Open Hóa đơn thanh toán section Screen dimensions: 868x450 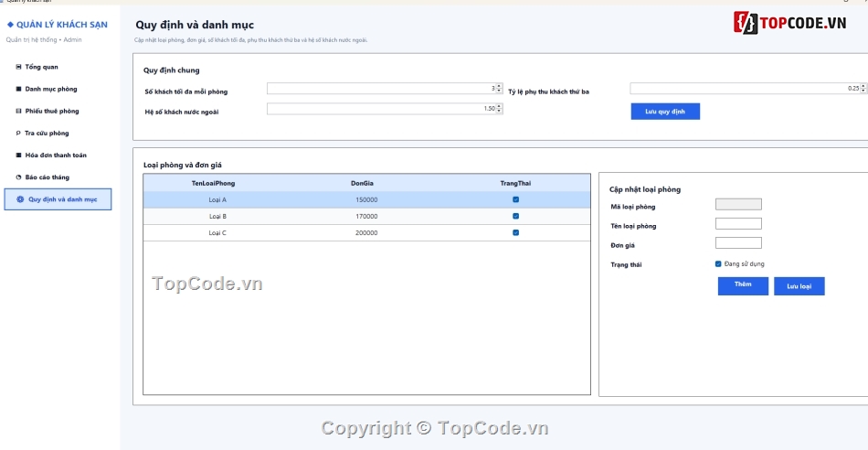[58, 155]
